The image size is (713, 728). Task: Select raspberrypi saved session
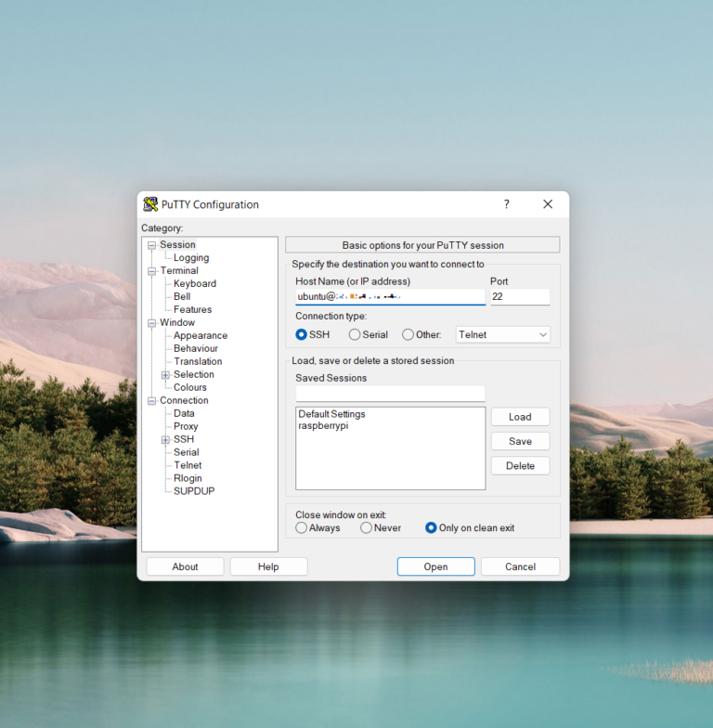click(x=323, y=426)
